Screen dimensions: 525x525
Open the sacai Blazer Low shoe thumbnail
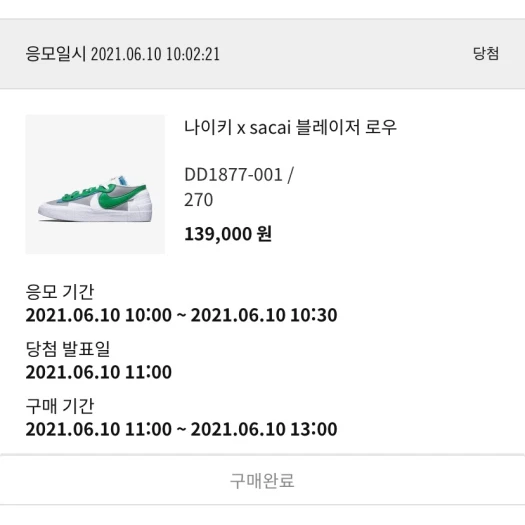[x=95, y=184]
